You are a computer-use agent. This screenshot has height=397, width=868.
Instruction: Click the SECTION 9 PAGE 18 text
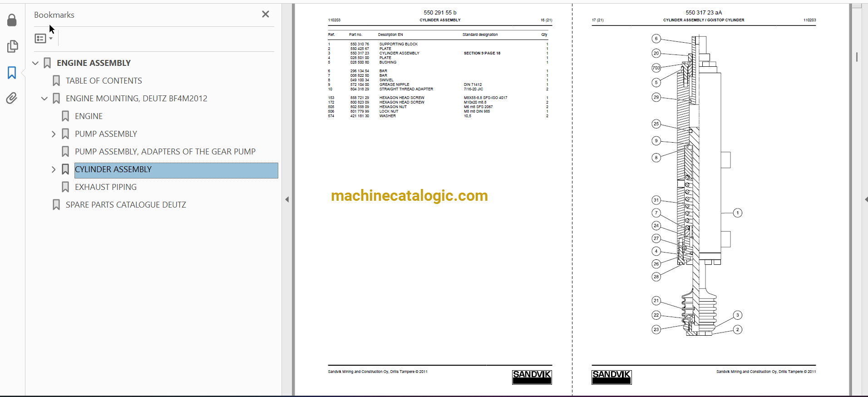482,53
